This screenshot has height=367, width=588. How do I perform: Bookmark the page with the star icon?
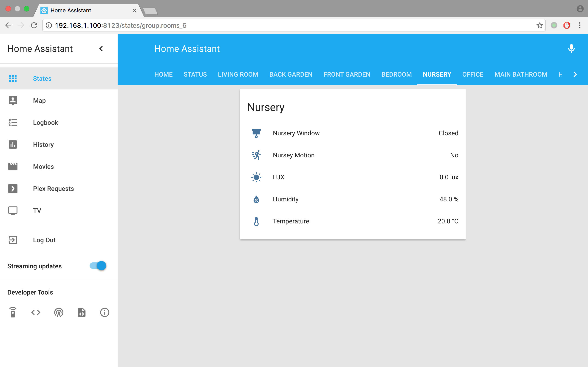pos(539,25)
